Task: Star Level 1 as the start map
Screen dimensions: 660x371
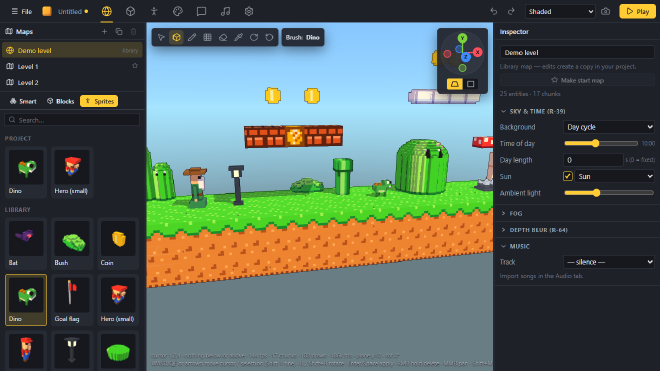Action: (135, 66)
